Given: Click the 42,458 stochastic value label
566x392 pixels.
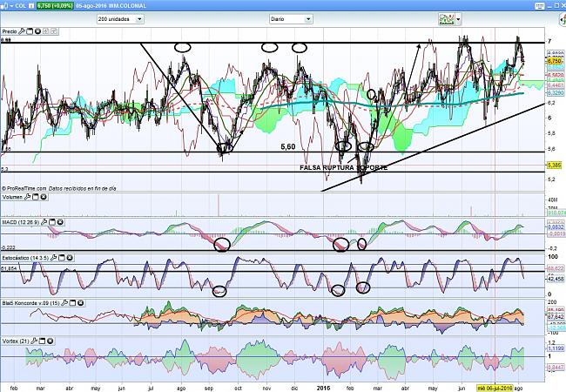Looking at the screenshot, I should tap(556, 279).
